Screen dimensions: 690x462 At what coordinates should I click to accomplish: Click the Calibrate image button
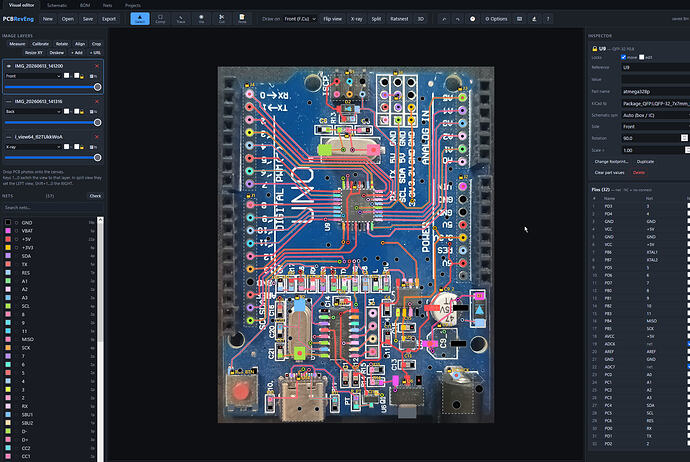pos(40,44)
